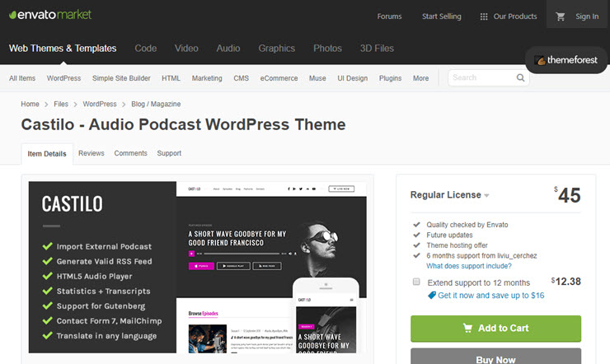Click the $12.38 support price
Screen dimensions: 610x364
(565, 282)
